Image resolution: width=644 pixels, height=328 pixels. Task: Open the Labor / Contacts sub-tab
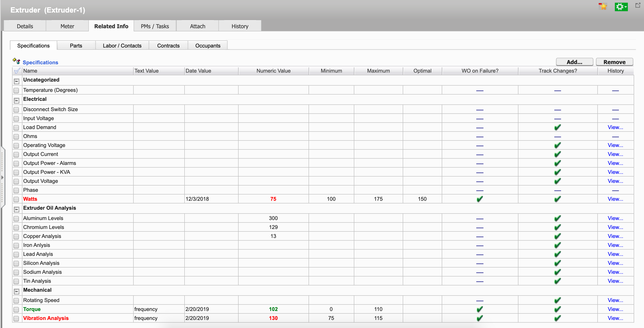(122, 46)
